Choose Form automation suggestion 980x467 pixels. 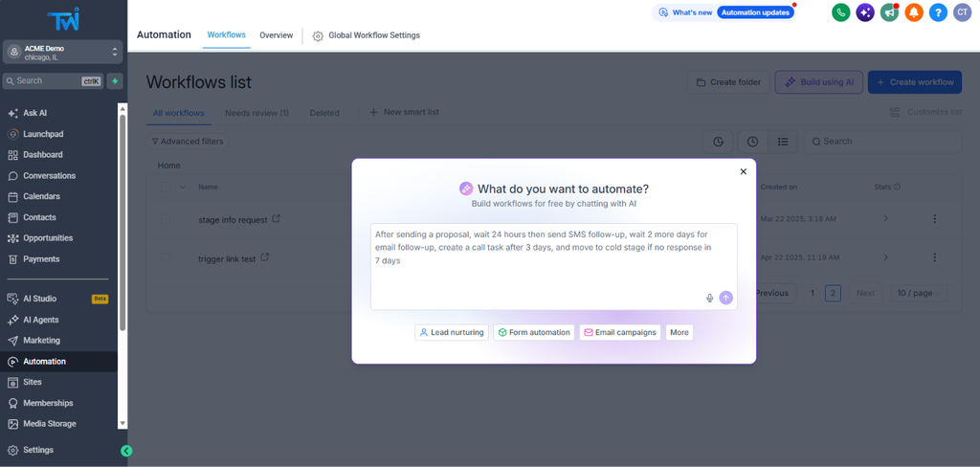534,333
